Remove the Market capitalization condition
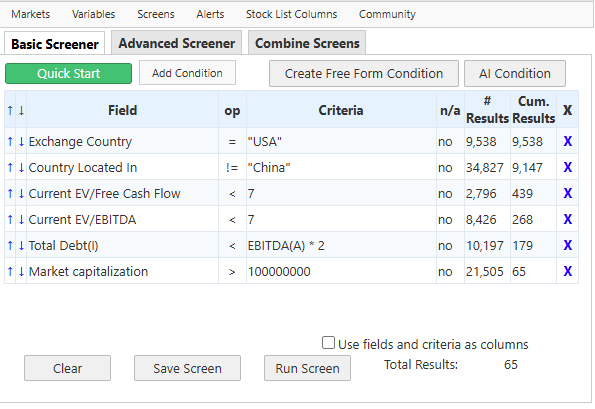This screenshot has height=409, width=595. pyautogui.click(x=567, y=271)
